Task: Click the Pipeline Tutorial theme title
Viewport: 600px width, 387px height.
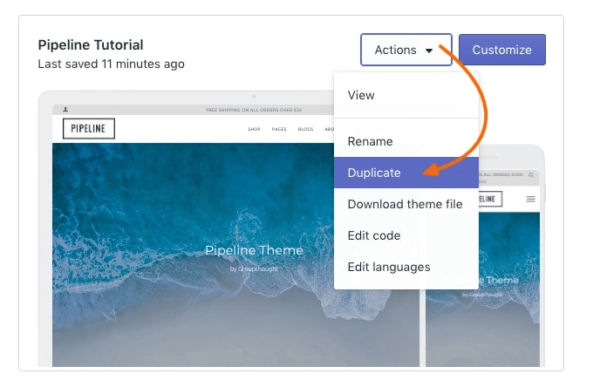Action: coord(91,45)
